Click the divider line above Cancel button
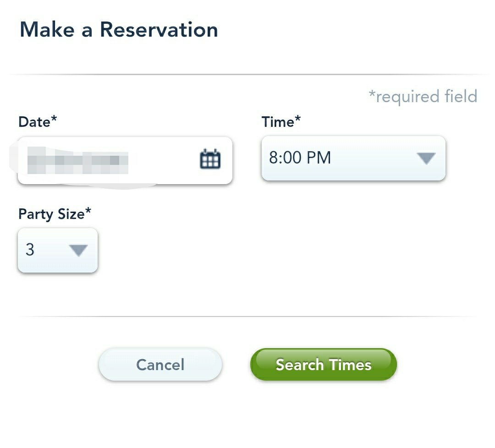Viewport: 495px width, 448px height. coord(247,316)
